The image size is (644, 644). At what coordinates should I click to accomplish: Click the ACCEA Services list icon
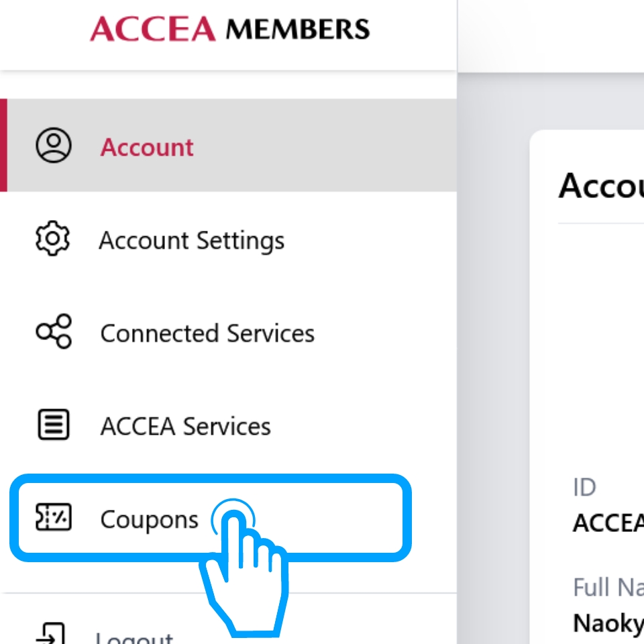tap(53, 425)
